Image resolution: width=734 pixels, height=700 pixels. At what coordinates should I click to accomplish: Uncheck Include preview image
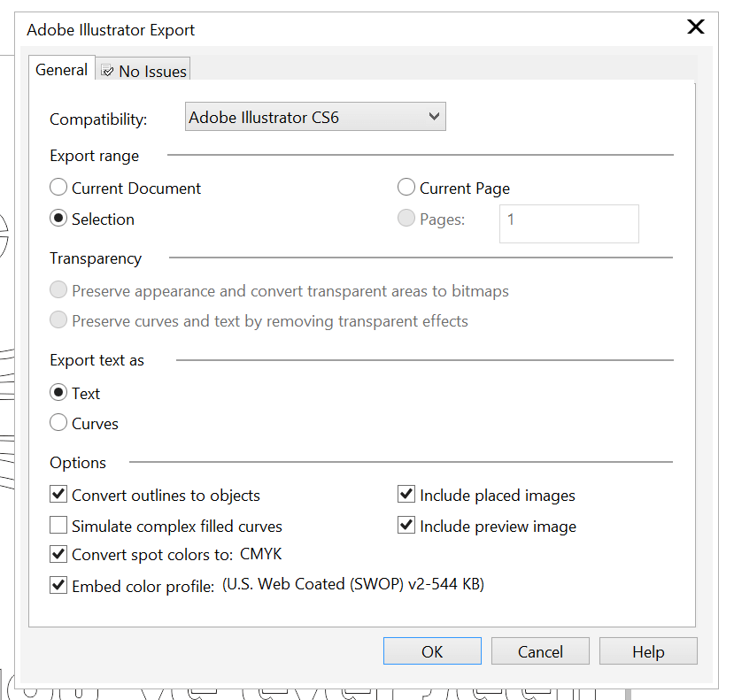tap(406, 525)
